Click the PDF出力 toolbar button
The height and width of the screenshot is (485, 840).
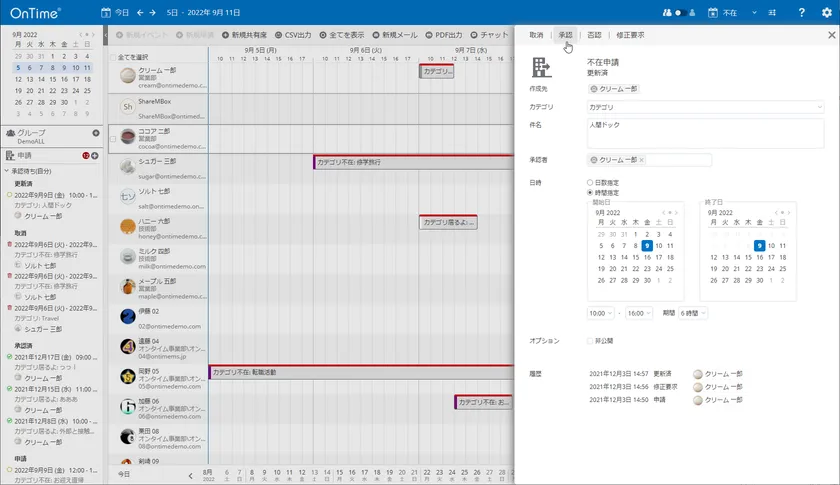(440, 34)
